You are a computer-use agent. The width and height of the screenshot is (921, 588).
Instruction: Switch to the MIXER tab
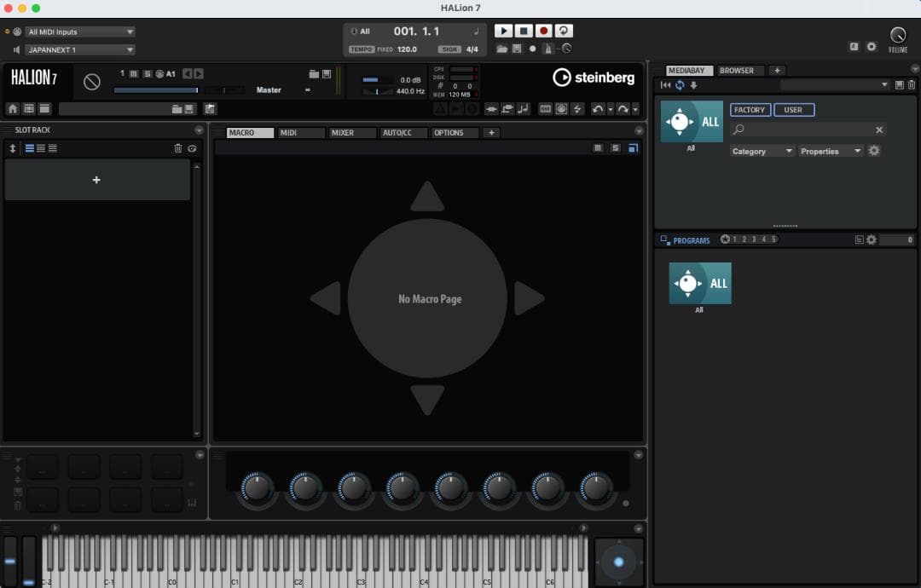click(351, 133)
